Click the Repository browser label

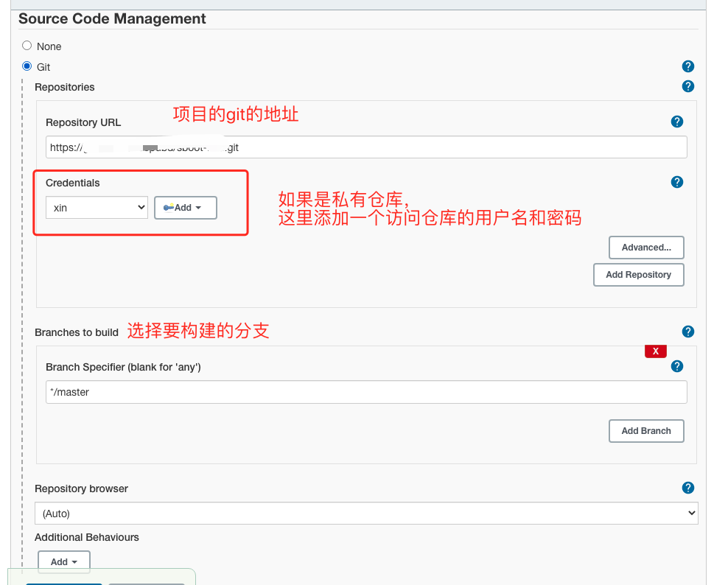81,488
